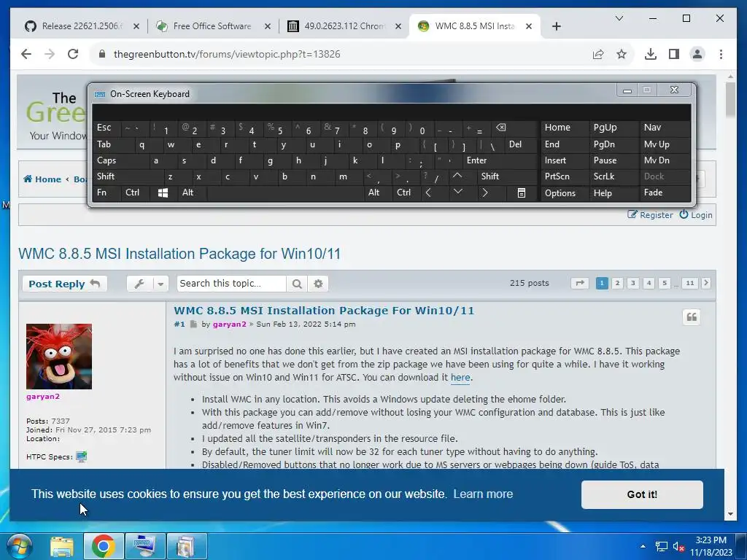Open the Login link
Screen dimensions: 747x560
pos(695,215)
